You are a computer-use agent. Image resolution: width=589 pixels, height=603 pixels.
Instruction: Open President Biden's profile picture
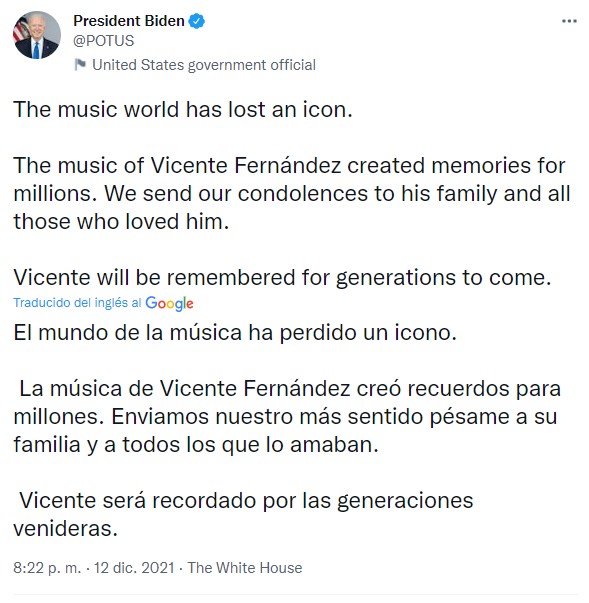click(x=37, y=35)
